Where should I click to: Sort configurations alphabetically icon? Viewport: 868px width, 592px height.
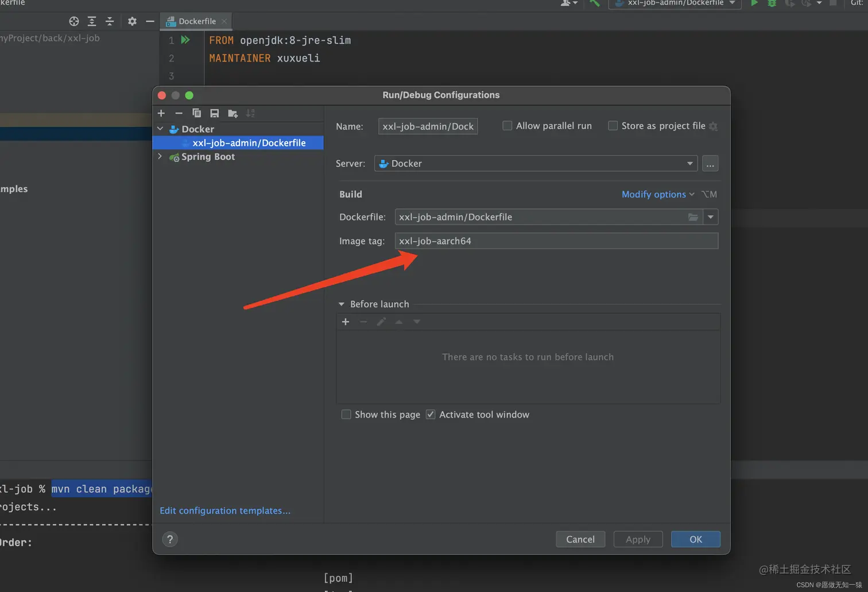250,113
